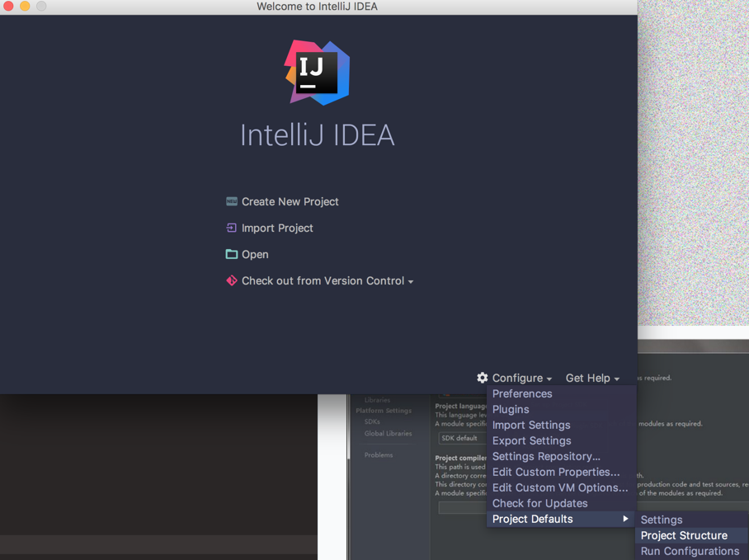This screenshot has height=560, width=749.
Task: Choose Export Settings
Action: [561, 440]
